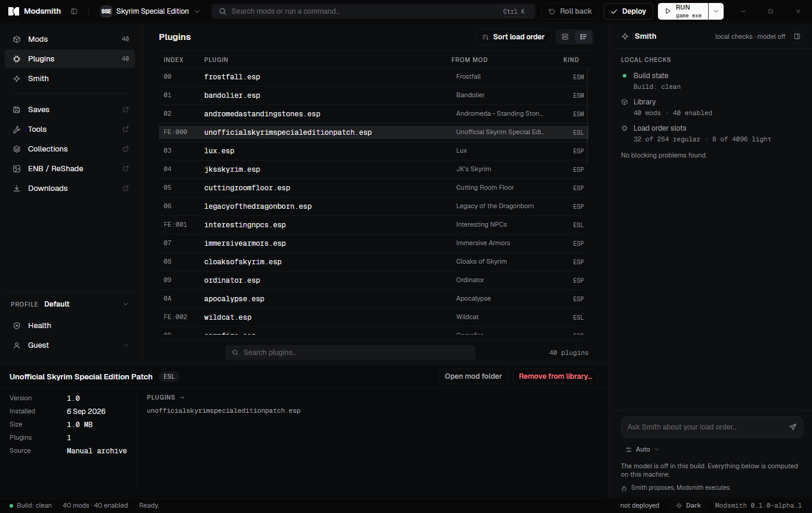Viewport: 812px width, 513px height.
Task: Click Remove from library button
Action: (x=555, y=376)
